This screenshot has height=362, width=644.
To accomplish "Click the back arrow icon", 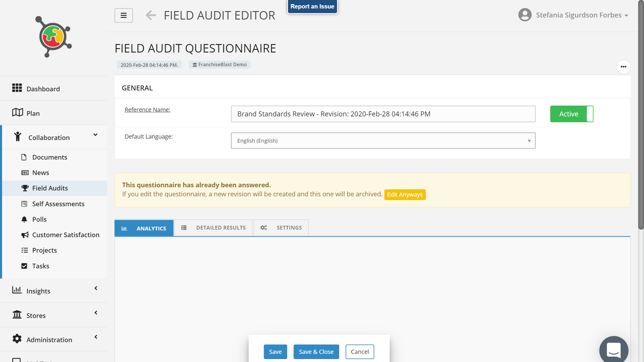I will pyautogui.click(x=151, y=15).
